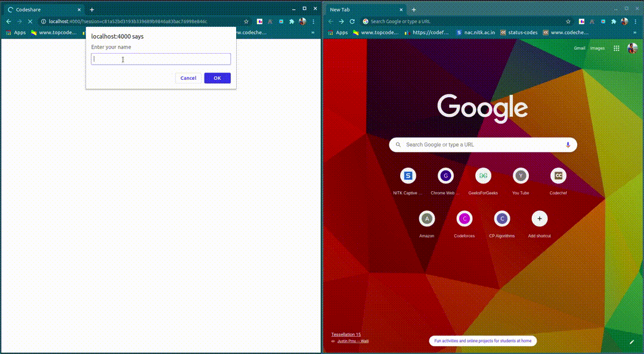Image resolution: width=644 pixels, height=354 pixels.
Task: Select the Codeshare tab
Action: (x=44, y=10)
